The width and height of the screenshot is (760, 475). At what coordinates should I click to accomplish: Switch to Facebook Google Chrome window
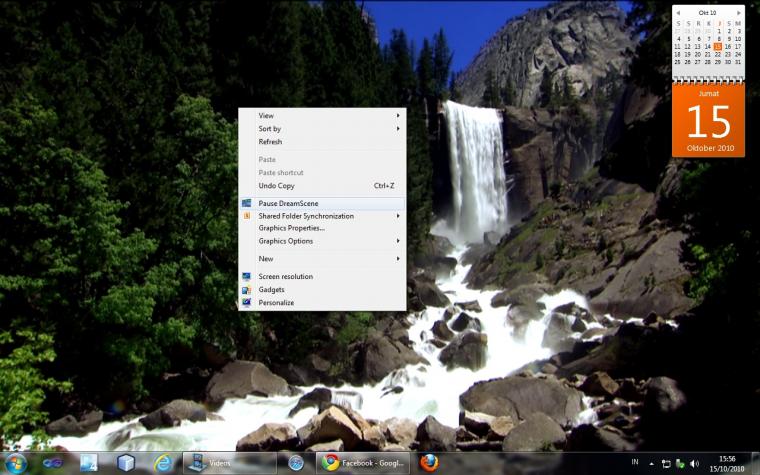coord(363,463)
